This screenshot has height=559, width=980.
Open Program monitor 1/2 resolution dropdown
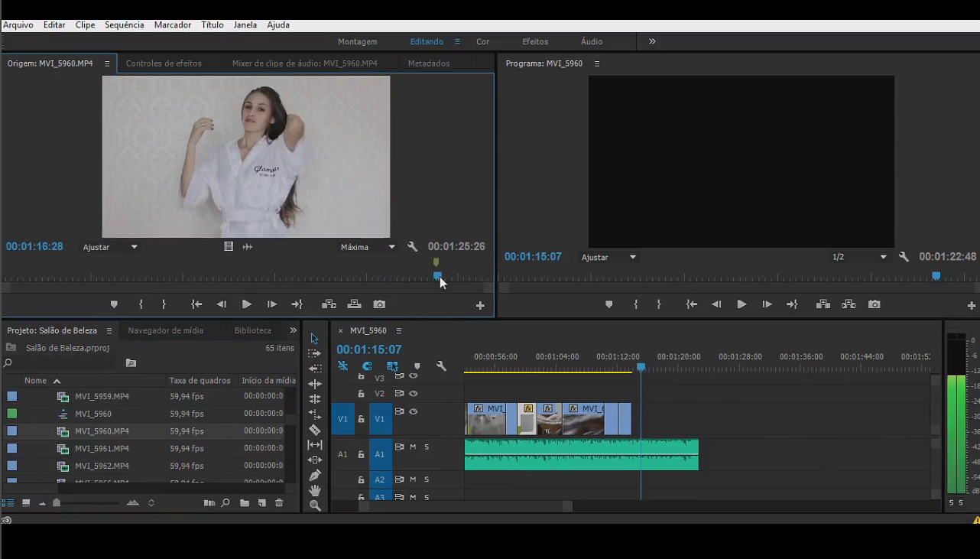(859, 258)
